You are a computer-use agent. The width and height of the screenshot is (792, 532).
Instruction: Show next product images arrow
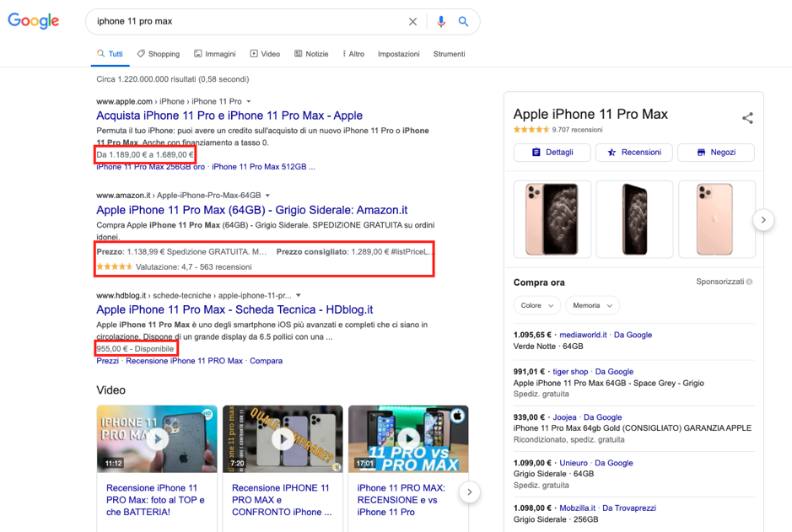click(x=763, y=219)
